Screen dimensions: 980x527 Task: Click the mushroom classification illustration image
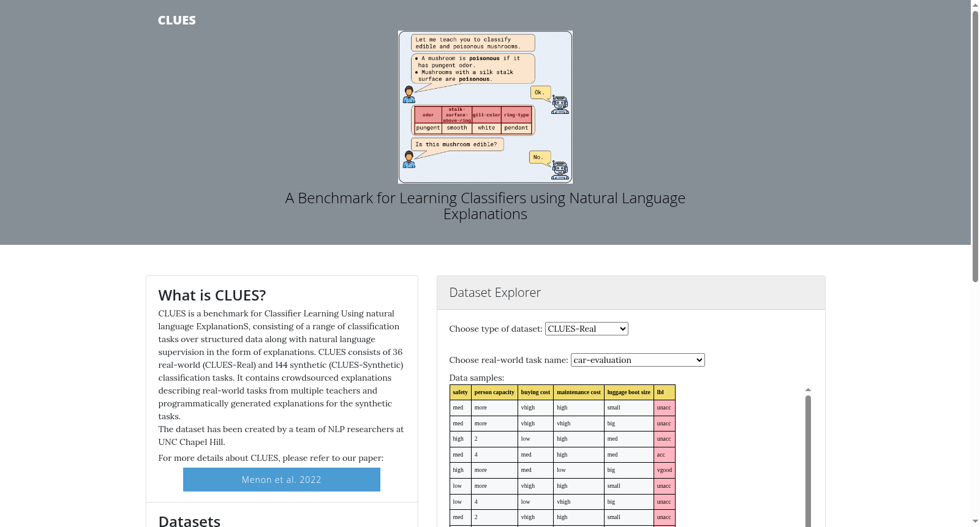(485, 107)
